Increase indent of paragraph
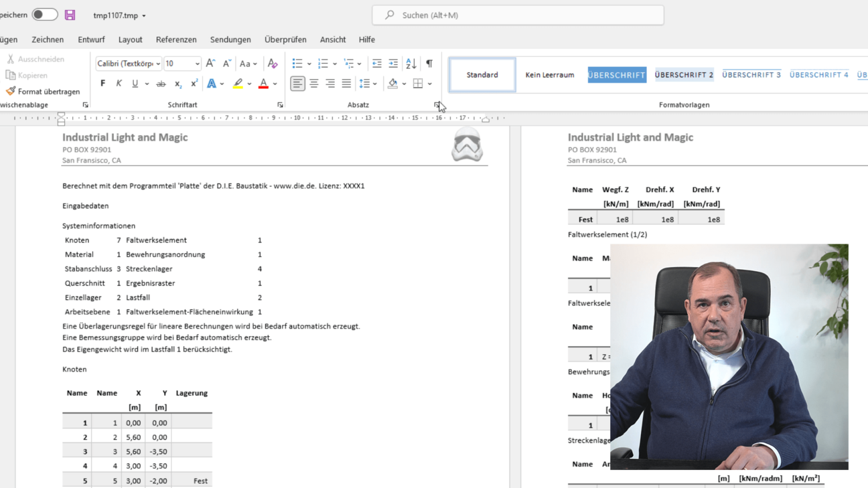868x488 pixels. click(393, 64)
